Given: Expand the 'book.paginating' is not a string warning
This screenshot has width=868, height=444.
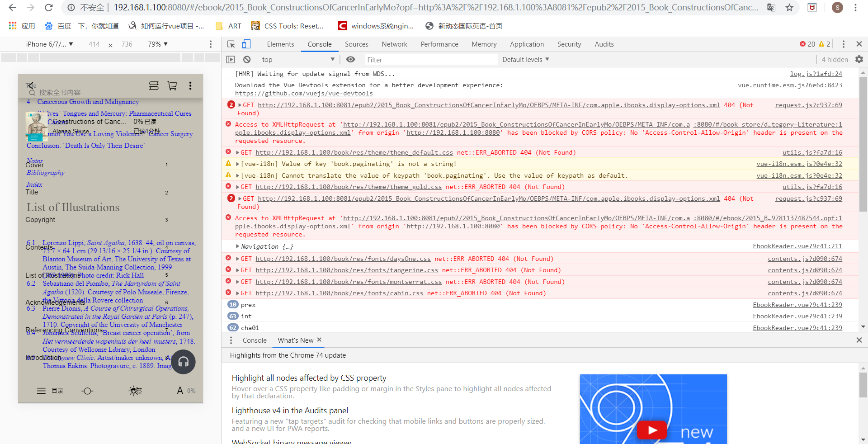Looking at the screenshot, I should point(238,164).
